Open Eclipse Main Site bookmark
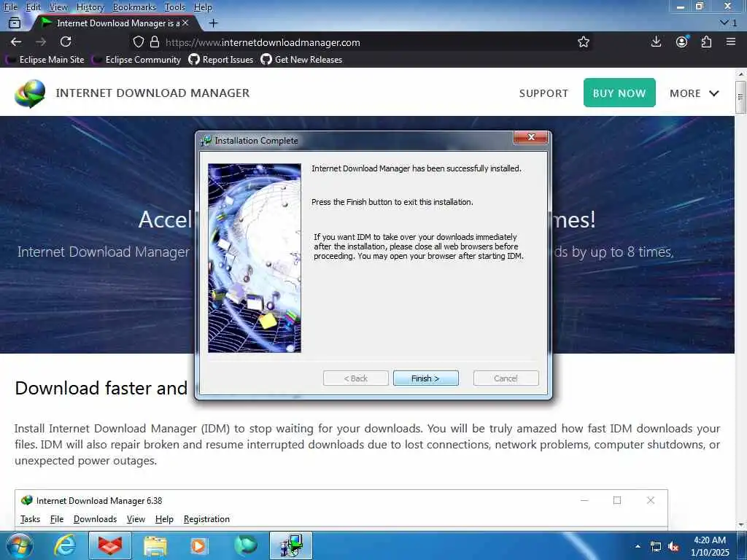Image resolution: width=747 pixels, height=560 pixels. pyautogui.click(x=46, y=60)
